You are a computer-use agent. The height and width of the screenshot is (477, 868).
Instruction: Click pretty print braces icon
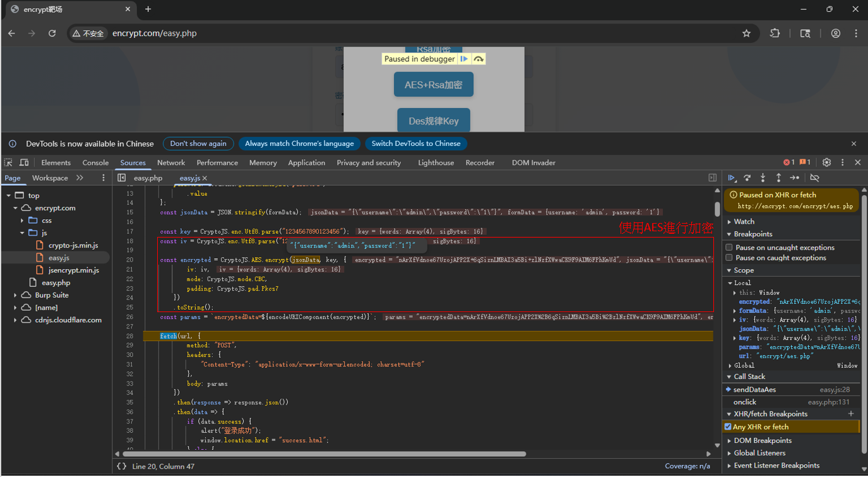click(121, 466)
